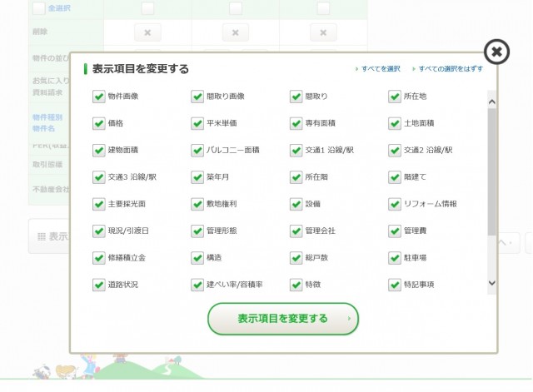This screenshot has height=392, width=533.
Task: Toggle 建ぺい率/容積率 checkbox
Action: [x=197, y=285]
